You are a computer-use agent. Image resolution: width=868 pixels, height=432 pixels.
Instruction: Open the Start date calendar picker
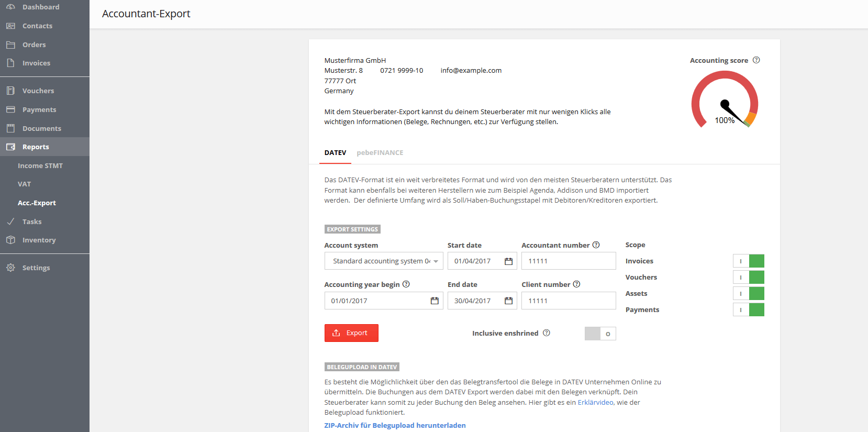tap(508, 261)
